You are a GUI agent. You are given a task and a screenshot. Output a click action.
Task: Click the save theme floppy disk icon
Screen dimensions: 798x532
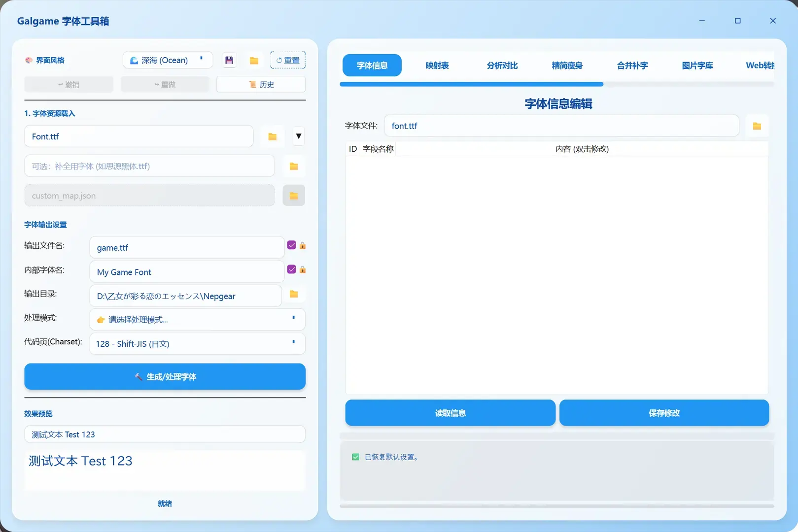229,60
